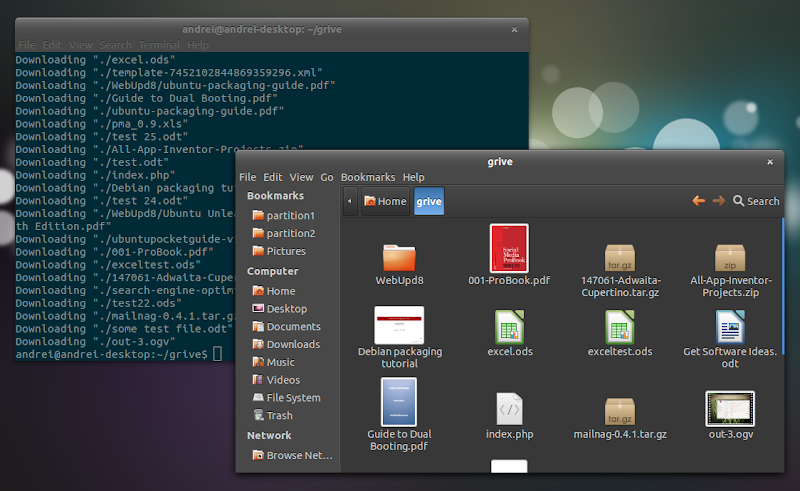800x491 pixels.
Task: Select partition1 bookmark in sidebar
Action: coord(290,215)
